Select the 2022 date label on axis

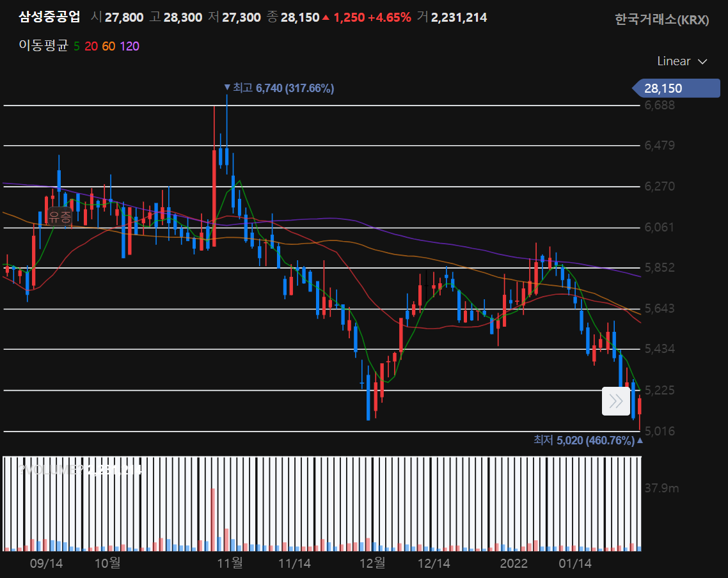(x=513, y=563)
